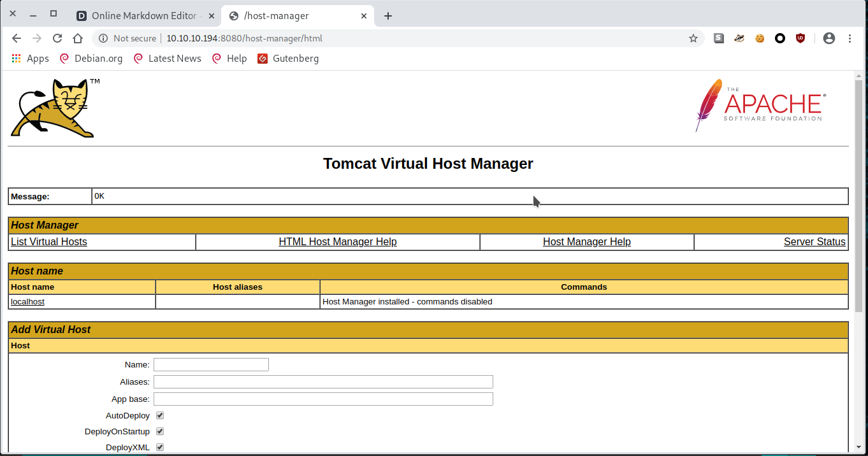Open a new browser tab
868x456 pixels.
pos(388,16)
